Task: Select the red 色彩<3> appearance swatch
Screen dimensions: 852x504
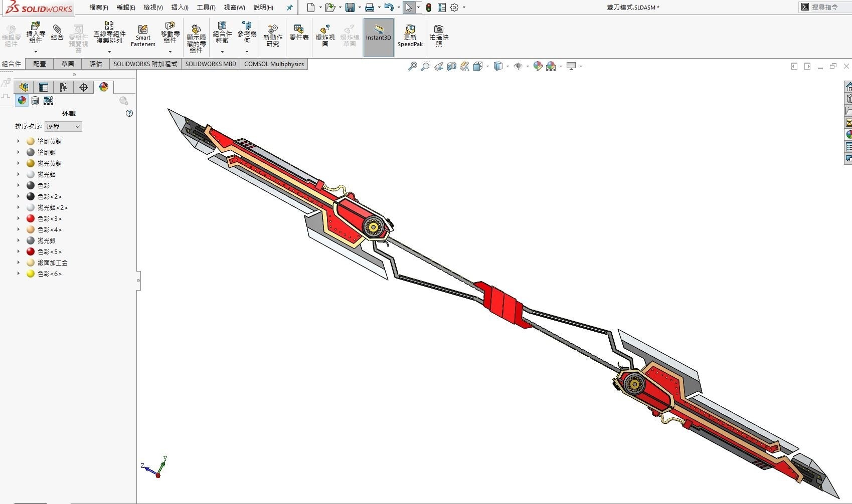Action: [31, 218]
